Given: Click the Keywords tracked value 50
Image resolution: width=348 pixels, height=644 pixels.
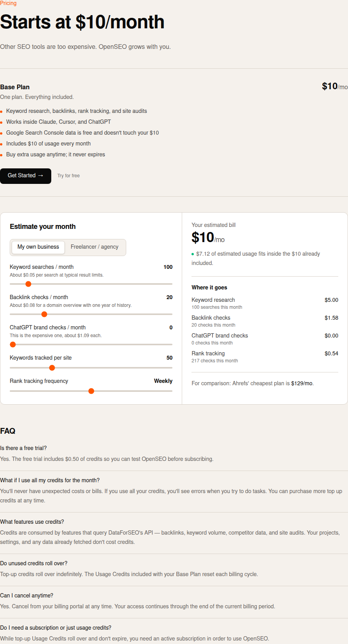Looking at the screenshot, I should tap(169, 358).
